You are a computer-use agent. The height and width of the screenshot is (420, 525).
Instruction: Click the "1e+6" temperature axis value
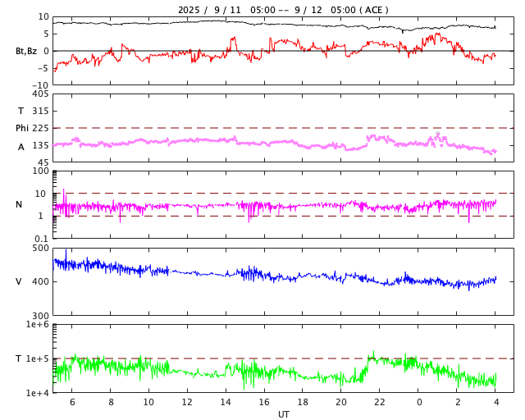point(38,324)
